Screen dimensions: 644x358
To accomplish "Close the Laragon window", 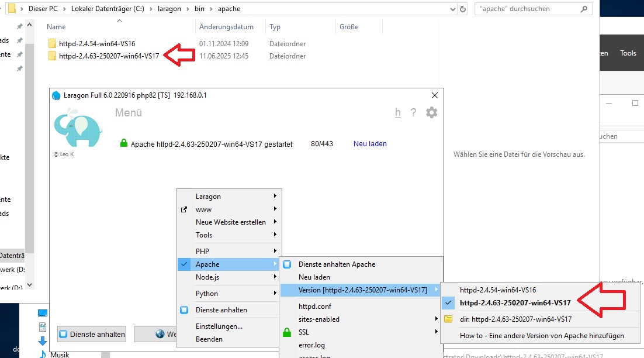I will (x=435, y=95).
